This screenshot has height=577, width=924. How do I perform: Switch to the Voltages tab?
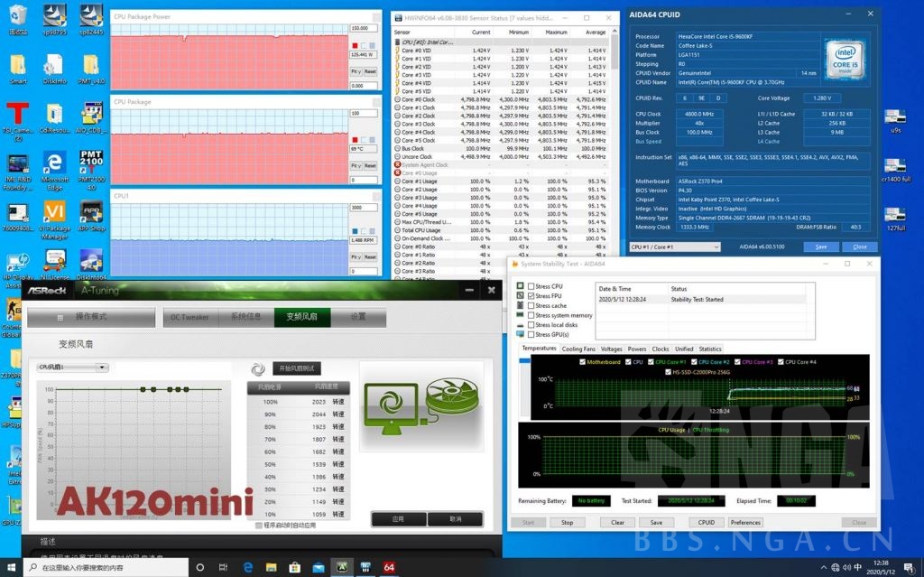point(611,349)
